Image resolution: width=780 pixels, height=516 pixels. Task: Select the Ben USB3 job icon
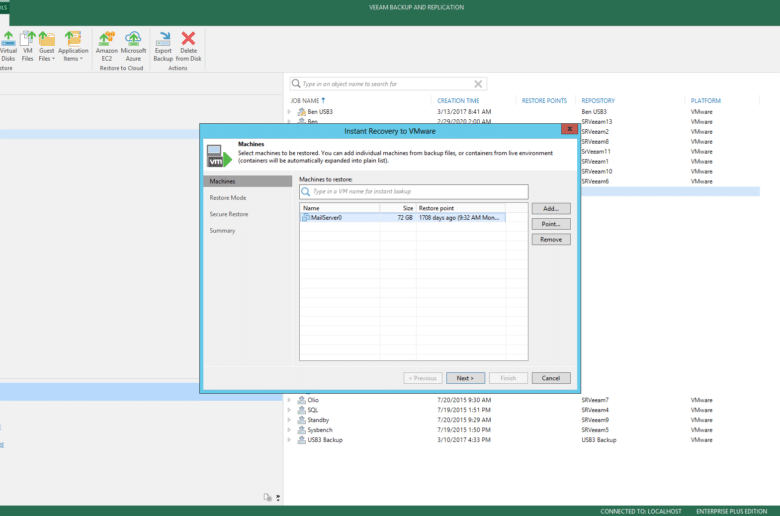(301, 111)
